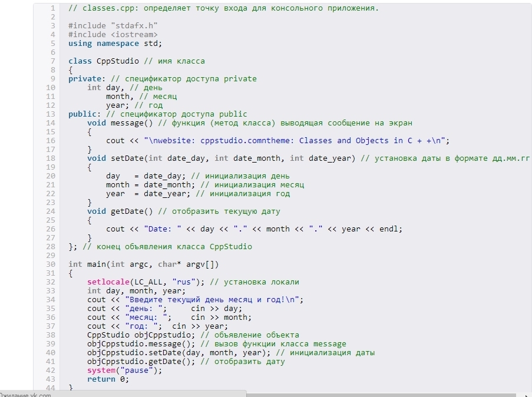Click "int day, // день" member line
Viewport: 532px width, 397px height.
[125, 88]
